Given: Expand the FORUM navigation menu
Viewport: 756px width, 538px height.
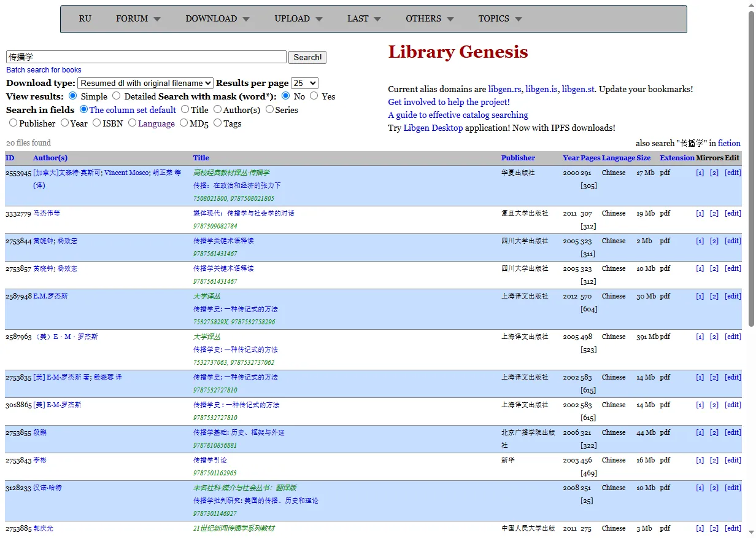Looking at the screenshot, I should coord(138,18).
